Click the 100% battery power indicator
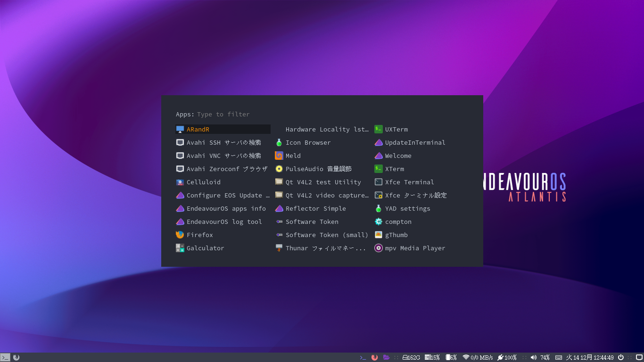Image resolution: width=644 pixels, height=362 pixels. tap(507, 357)
